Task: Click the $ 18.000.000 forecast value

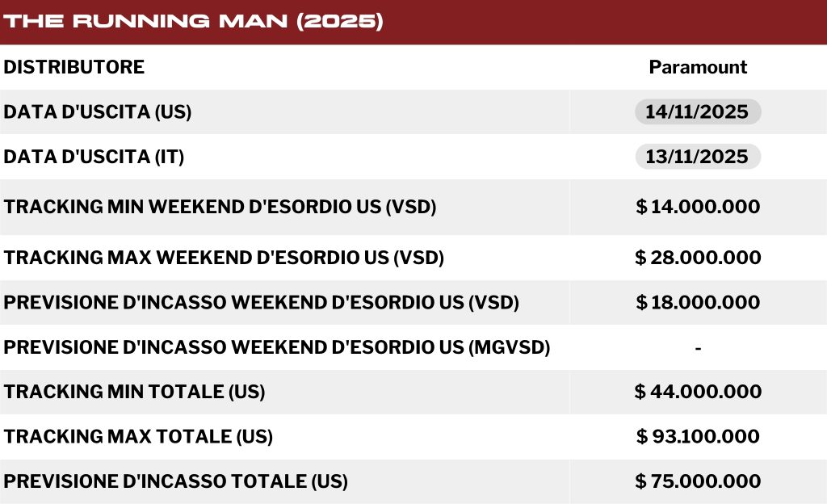Action: (698, 302)
